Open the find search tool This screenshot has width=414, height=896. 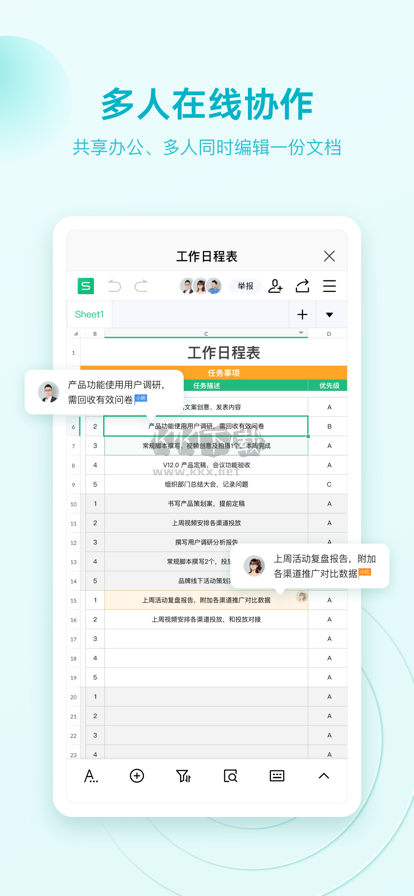pyautogui.click(x=230, y=776)
